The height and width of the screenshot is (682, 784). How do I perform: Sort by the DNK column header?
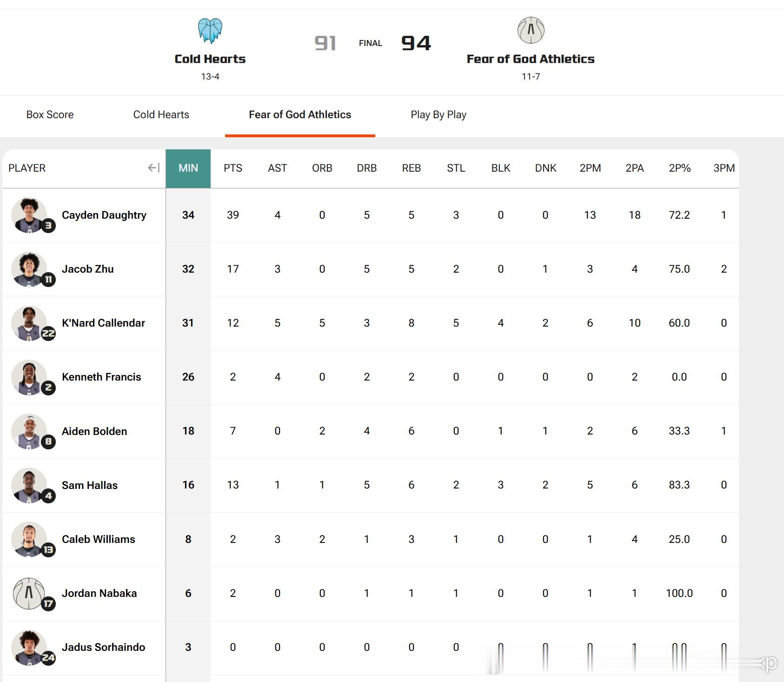point(545,168)
